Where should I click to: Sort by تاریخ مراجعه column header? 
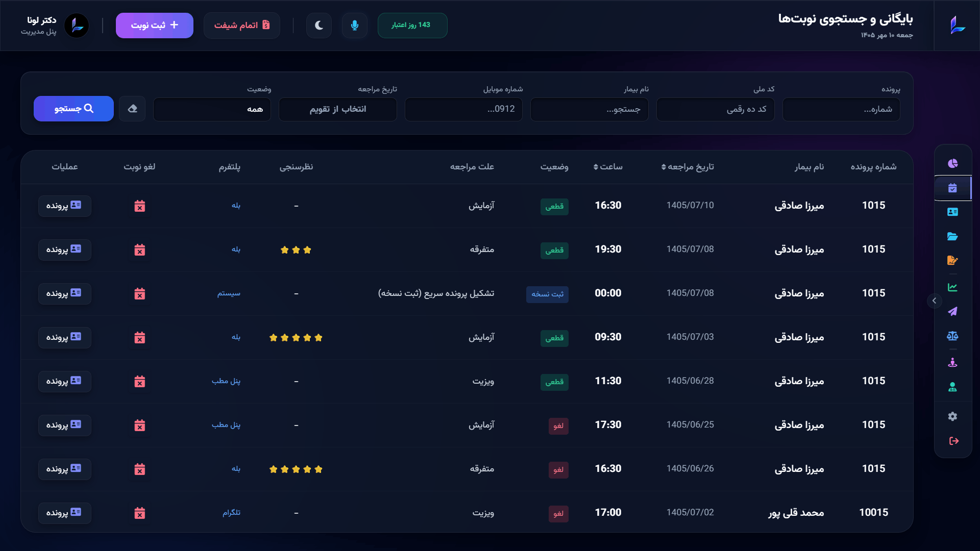tap(688, 167)
